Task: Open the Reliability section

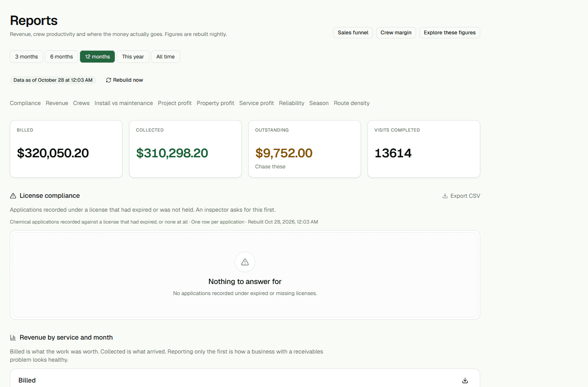Action: click(x=292, y=103)
